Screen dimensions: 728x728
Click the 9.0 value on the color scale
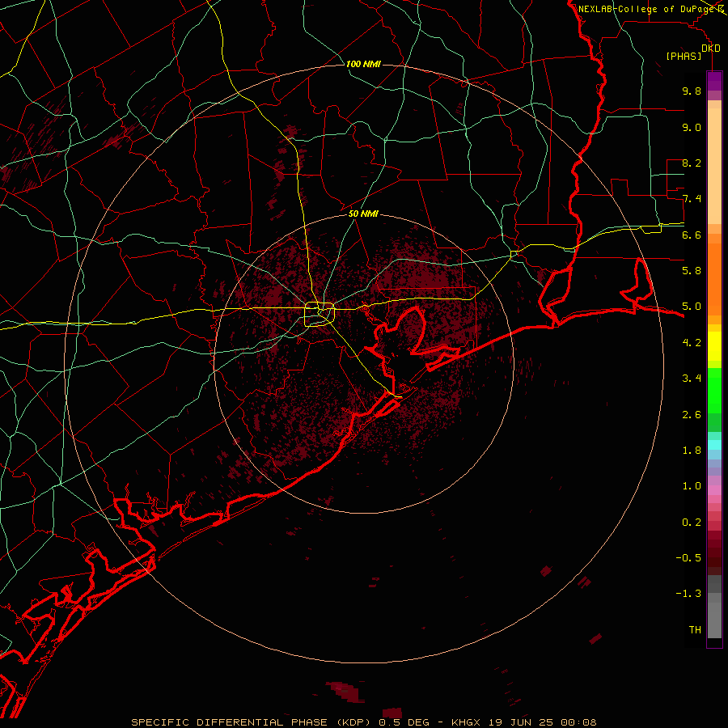pyautogui.click(x=692, y=127)
